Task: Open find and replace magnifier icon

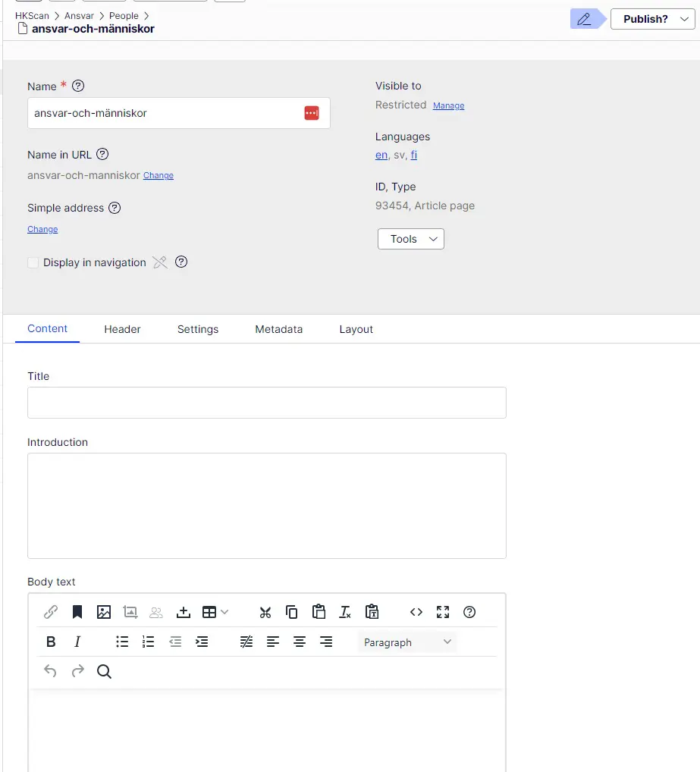Action: point(105,672)
